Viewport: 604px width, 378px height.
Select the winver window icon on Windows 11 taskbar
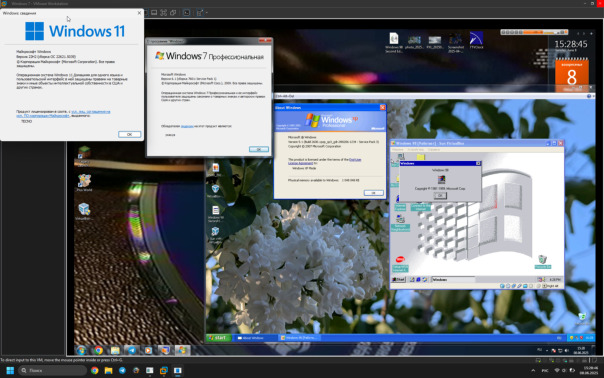tap(178, 370)
